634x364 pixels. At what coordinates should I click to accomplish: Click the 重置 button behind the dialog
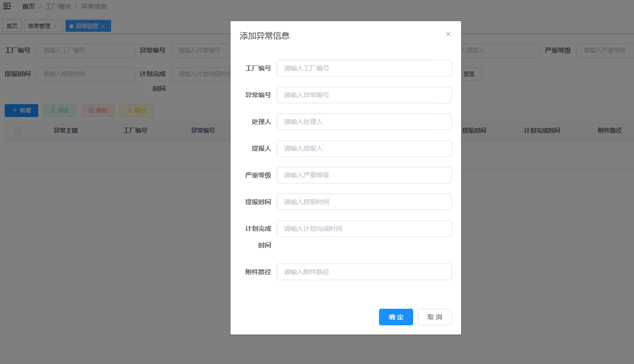[471, 74]
